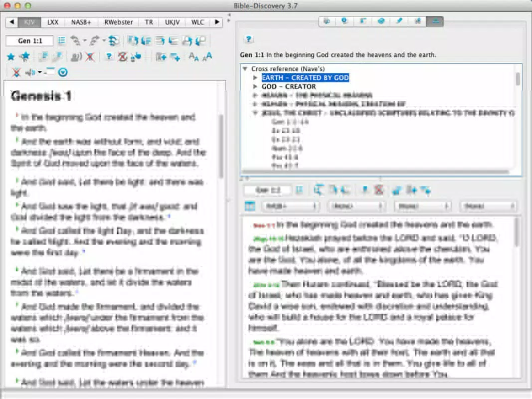Select the UKJV translation tab
532x399 pixels.
coord(173,22)
